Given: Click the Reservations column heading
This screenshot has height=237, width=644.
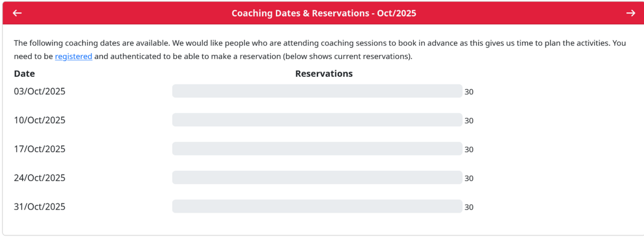Looking at the screenshot, I should (324, 74).
